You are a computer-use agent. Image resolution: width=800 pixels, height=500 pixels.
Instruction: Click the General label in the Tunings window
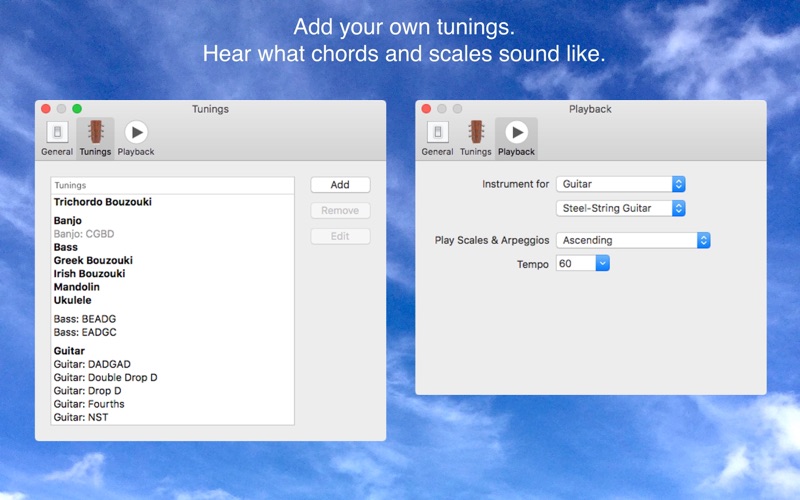coord(57,152)
